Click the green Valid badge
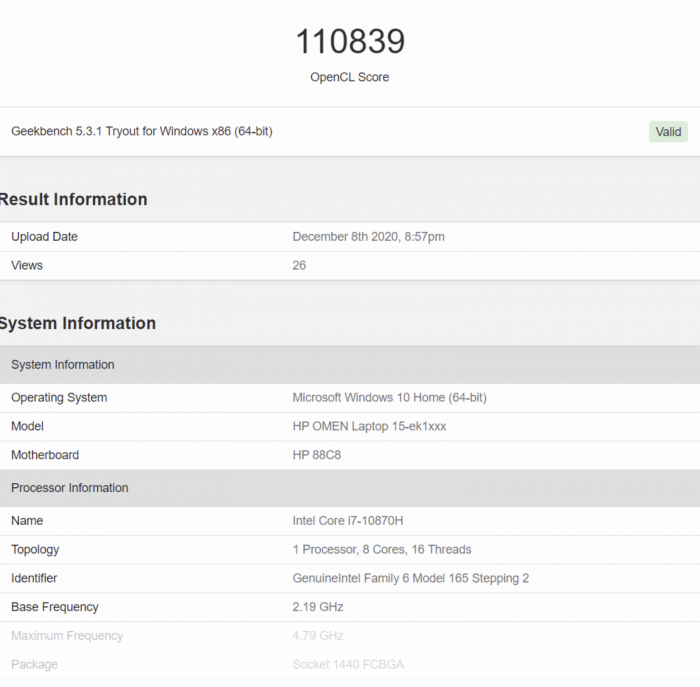Image resolution: width=700 pixels, height=687 pixels. tap(668, 132)
